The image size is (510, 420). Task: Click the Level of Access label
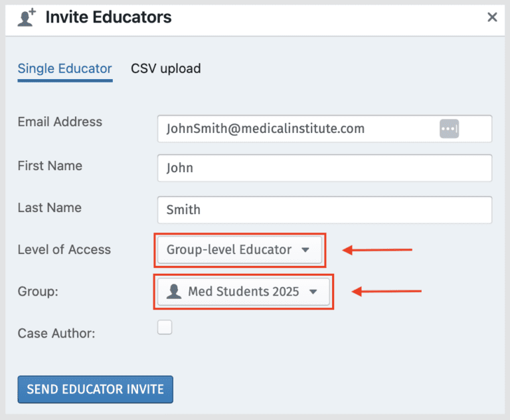[x=64, y=250]
